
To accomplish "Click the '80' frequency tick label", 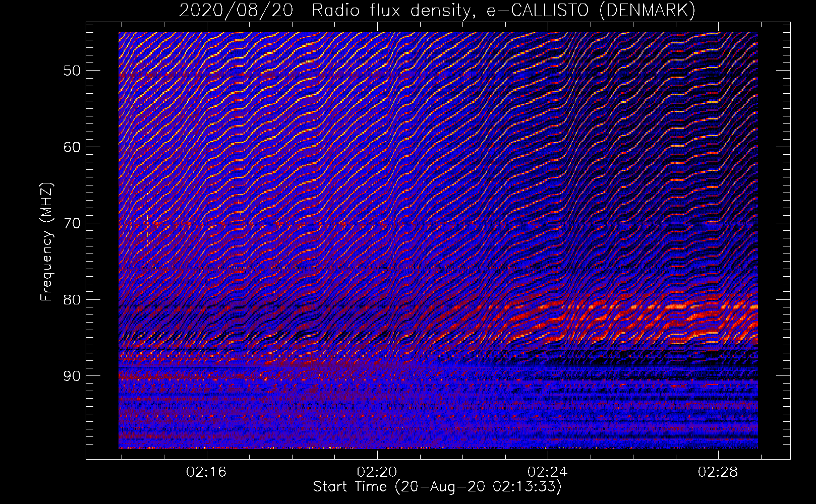I will pos(72,300).
